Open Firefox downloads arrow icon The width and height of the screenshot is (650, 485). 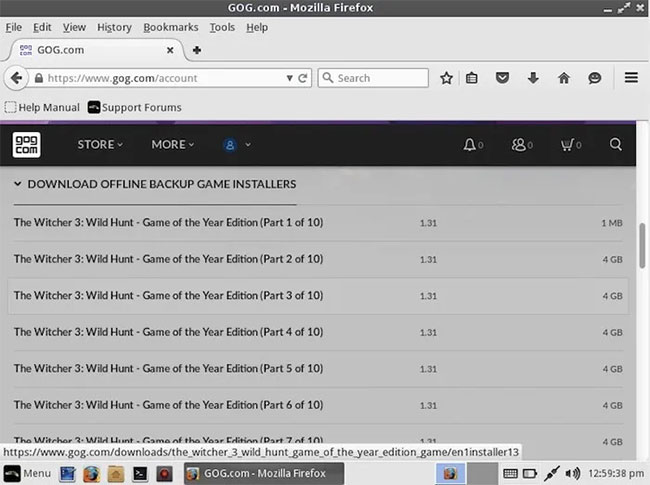(x=533, y=78)
